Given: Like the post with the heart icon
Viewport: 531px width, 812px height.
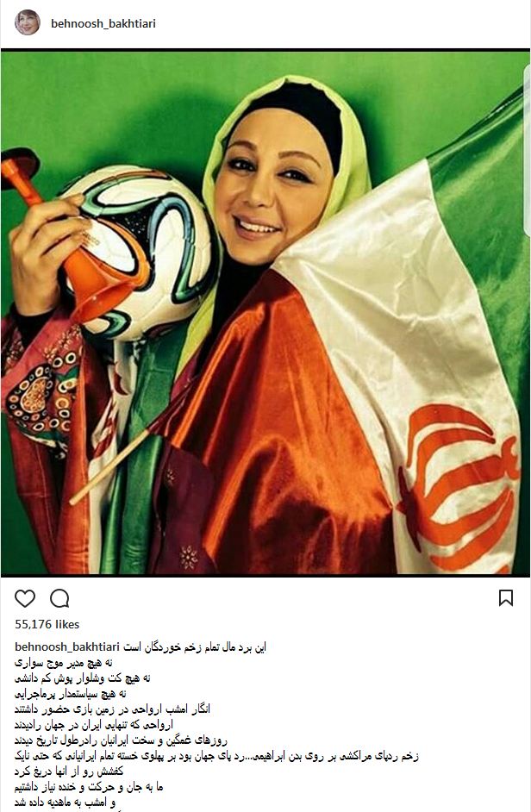Looking at the screenshot, I should tap(25, 598).
